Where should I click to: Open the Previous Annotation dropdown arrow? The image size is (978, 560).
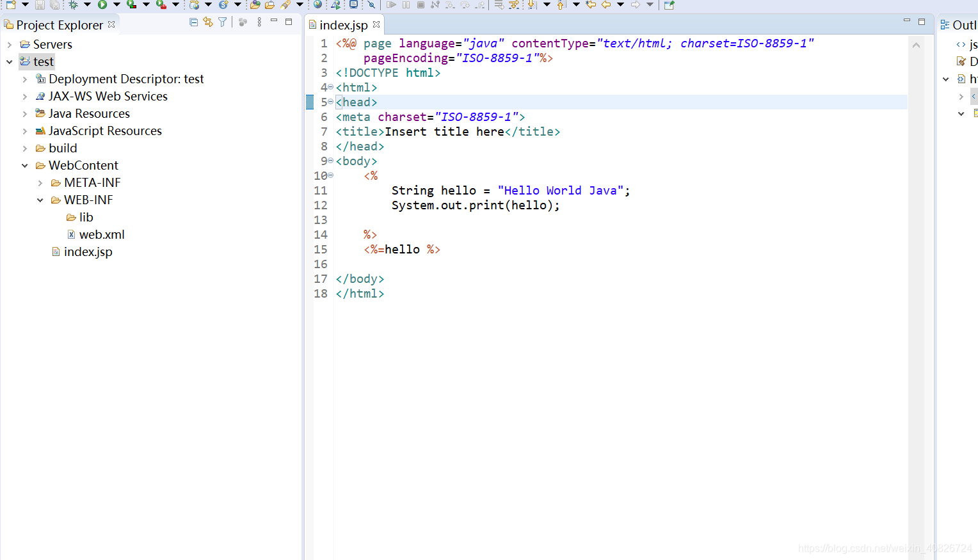[576, 4]
